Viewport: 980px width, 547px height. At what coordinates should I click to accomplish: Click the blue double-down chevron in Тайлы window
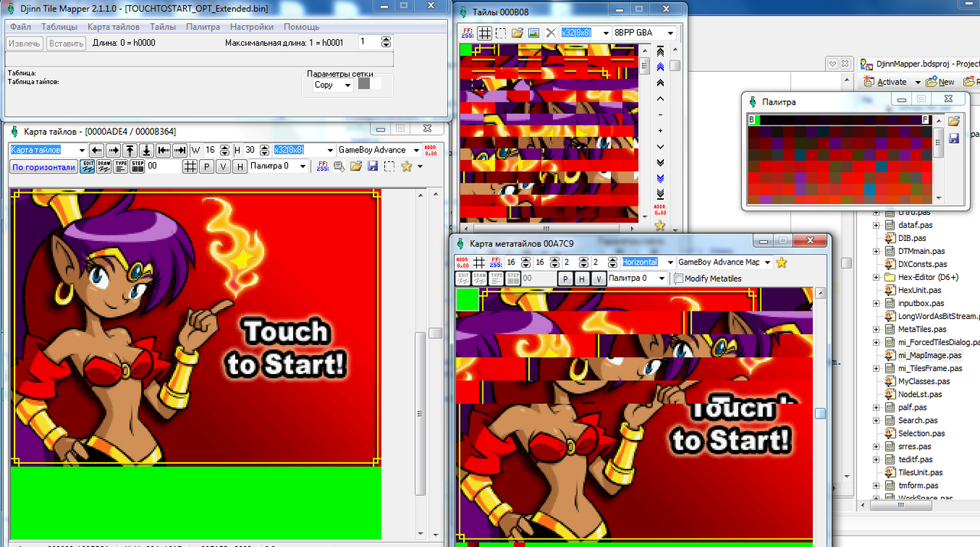click(x=660, y=177)
